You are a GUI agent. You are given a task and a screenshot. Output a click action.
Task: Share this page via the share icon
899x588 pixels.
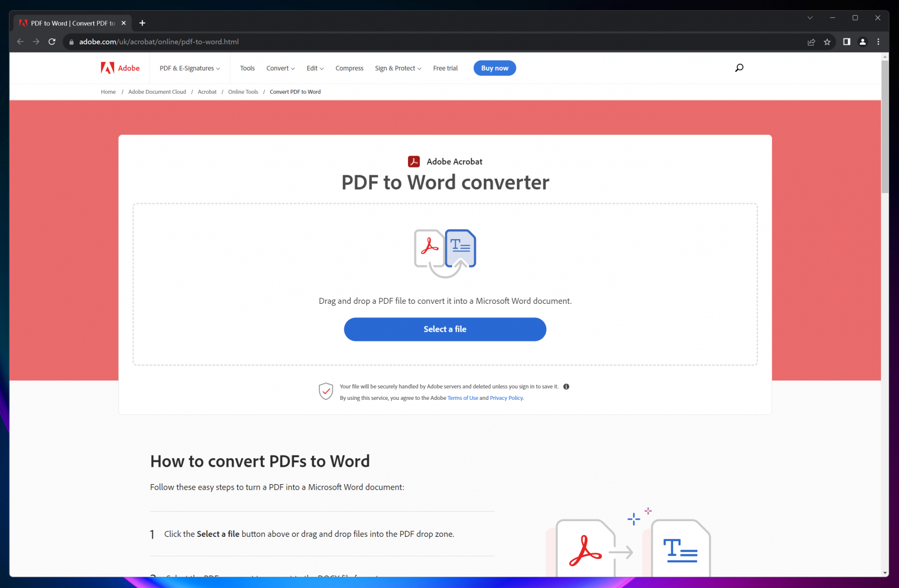[x=811, y=42]
